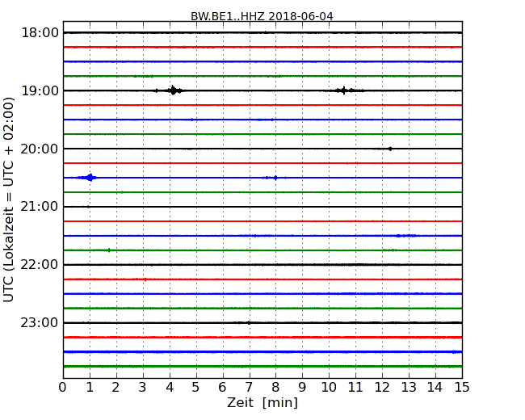Click the x-axis tick label 9
525x420 pixels.
302,388
